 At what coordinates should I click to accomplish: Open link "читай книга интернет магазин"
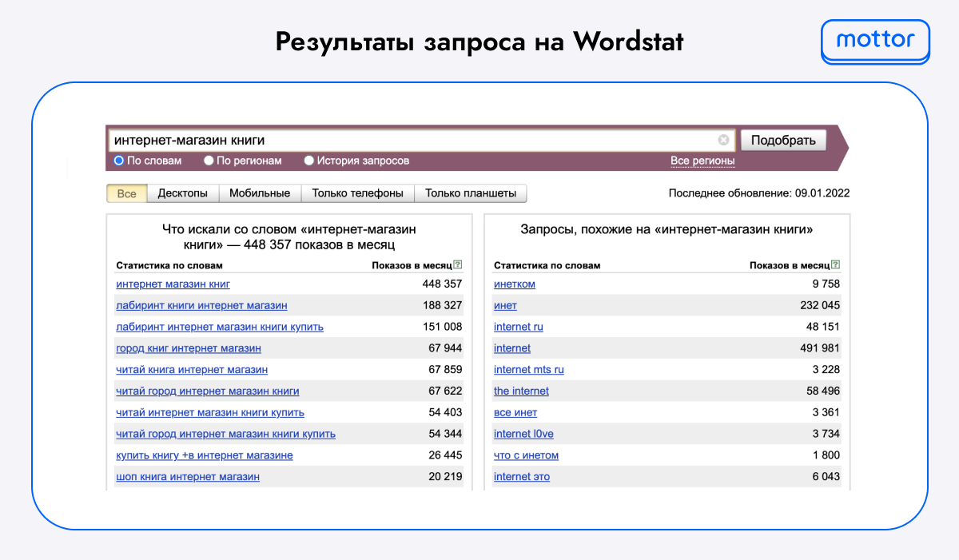coord(192,370)
